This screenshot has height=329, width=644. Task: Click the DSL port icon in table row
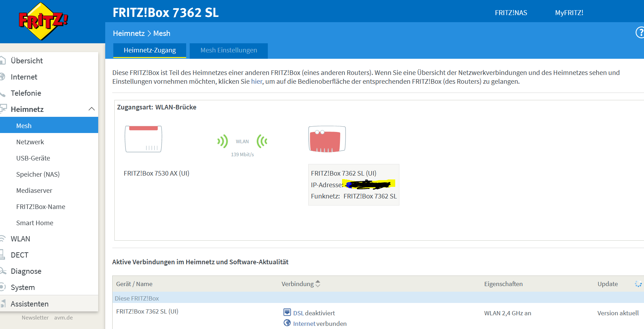[287, 312]
